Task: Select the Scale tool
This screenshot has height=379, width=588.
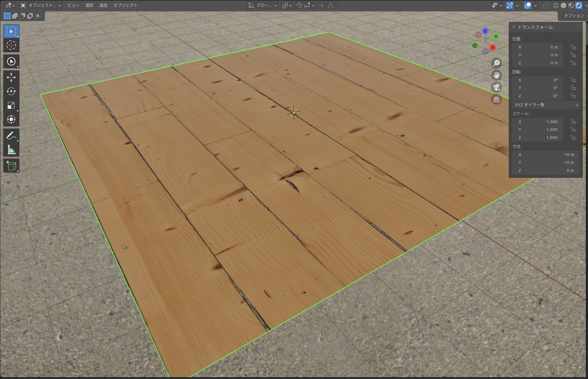Action: pyautogui.click(x=11, y=105)
